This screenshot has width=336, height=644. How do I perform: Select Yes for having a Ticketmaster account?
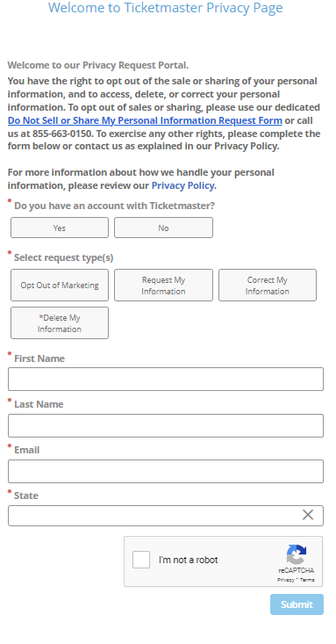pos(60,228)
